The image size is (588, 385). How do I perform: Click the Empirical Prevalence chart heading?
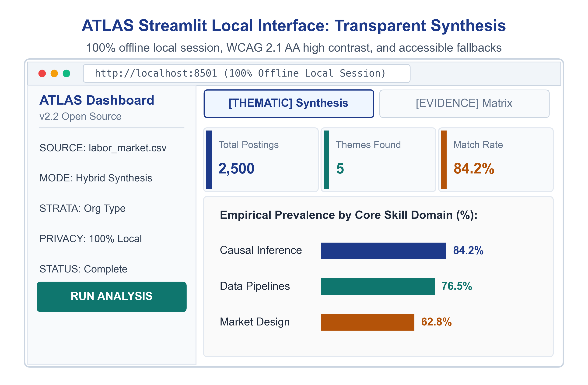[x=349, y=215]
